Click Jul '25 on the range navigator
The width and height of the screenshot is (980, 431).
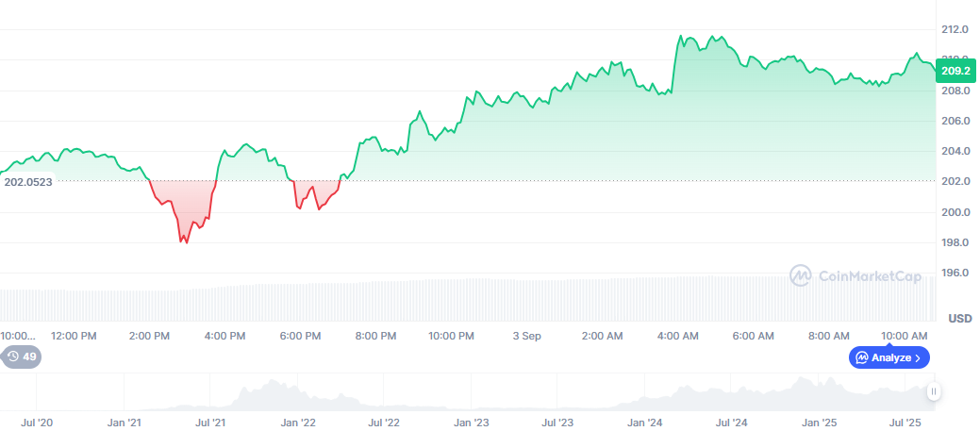905,423
